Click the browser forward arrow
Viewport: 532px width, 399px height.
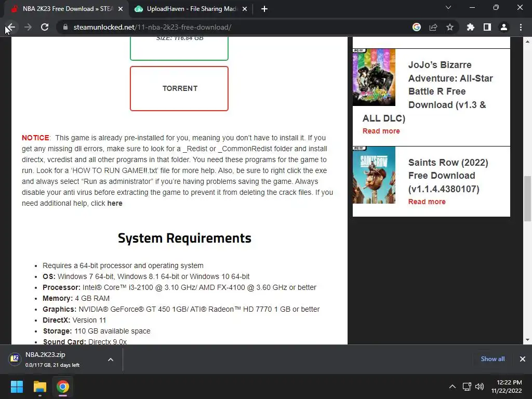[x=28, y=27]
